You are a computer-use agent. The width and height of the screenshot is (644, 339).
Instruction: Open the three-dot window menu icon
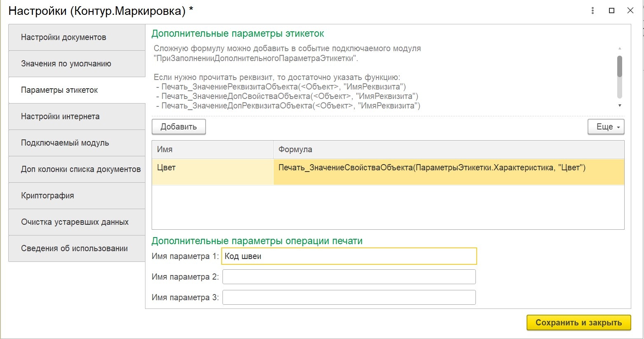point(592,11)
